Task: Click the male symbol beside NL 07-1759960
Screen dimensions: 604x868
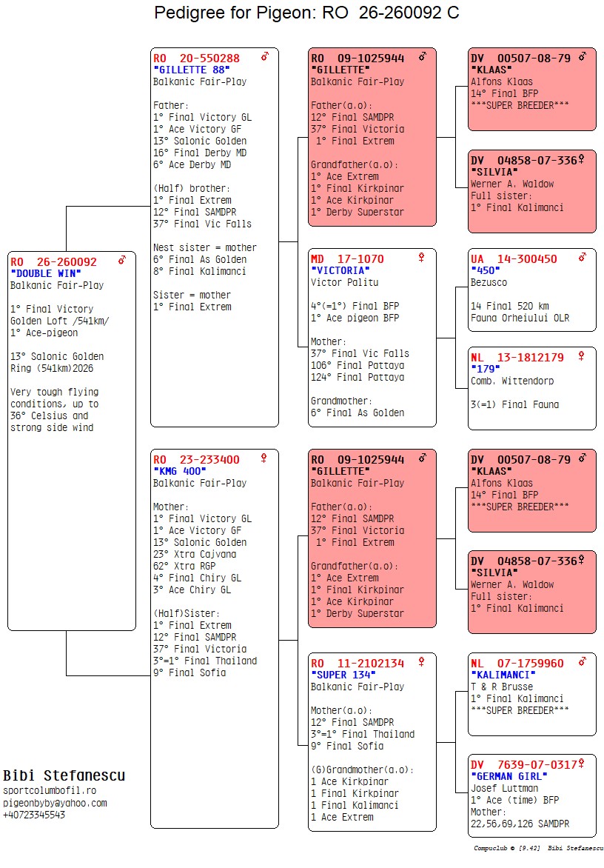Action: (583, 661)
